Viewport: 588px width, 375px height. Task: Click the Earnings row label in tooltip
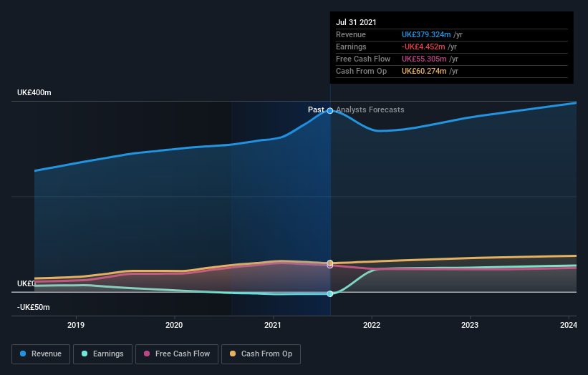(351, 47)
